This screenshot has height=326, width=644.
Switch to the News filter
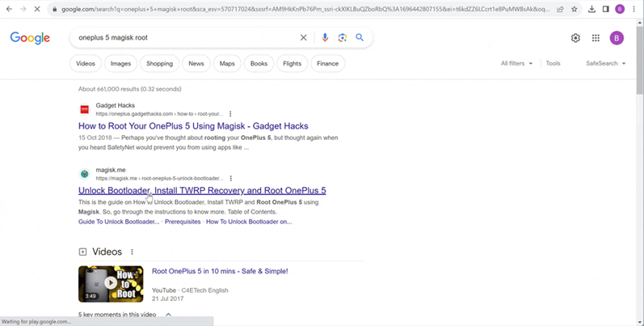(196, 63)
